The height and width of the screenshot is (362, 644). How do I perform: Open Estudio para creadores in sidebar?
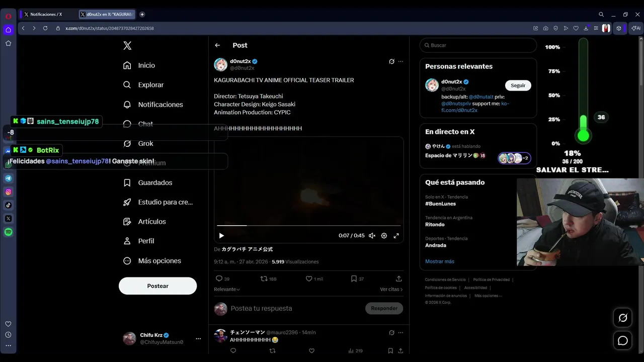[x=158, y=202]
